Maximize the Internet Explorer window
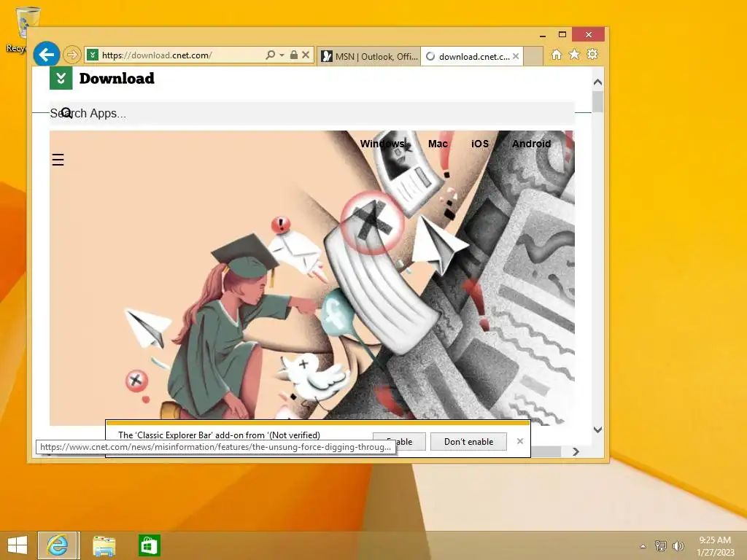Image resolution: width=747 pixels, height=560 pixels. click(562, 35)
